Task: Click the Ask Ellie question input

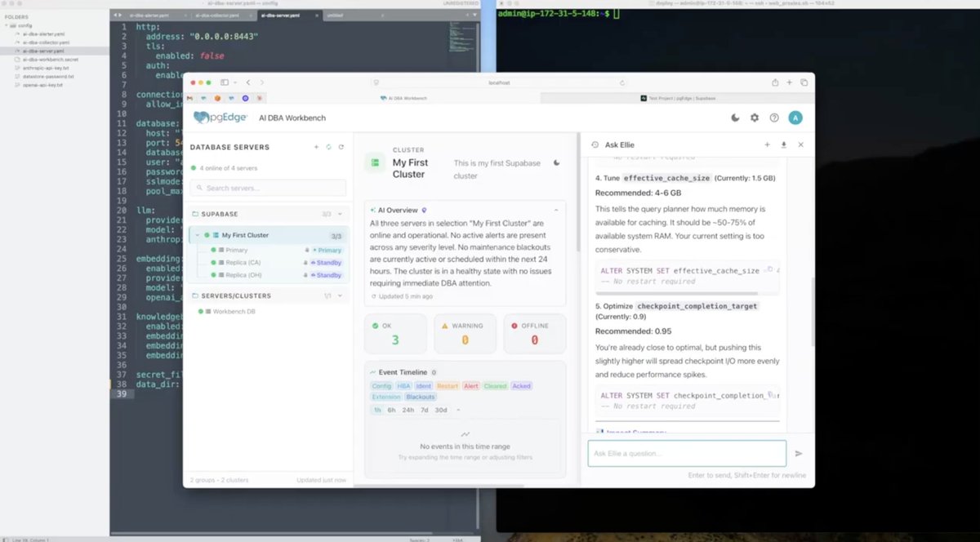Action: click(687, 454)
